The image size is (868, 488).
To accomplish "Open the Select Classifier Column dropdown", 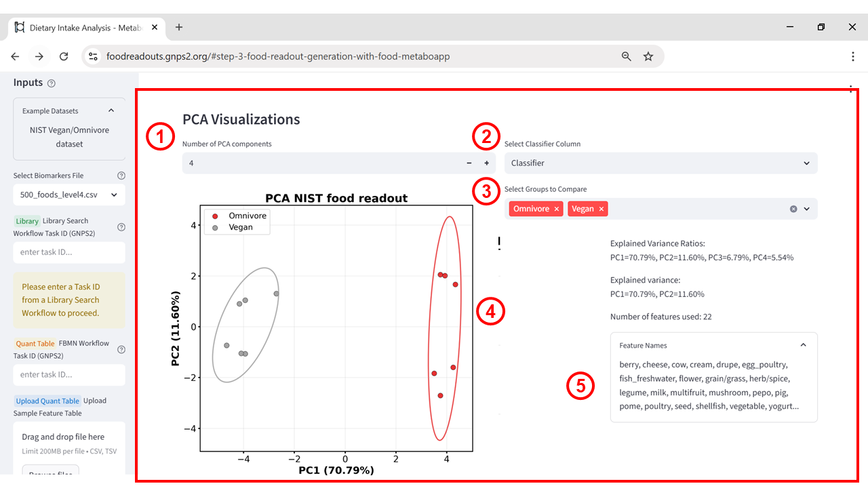I will pos(661,163).
